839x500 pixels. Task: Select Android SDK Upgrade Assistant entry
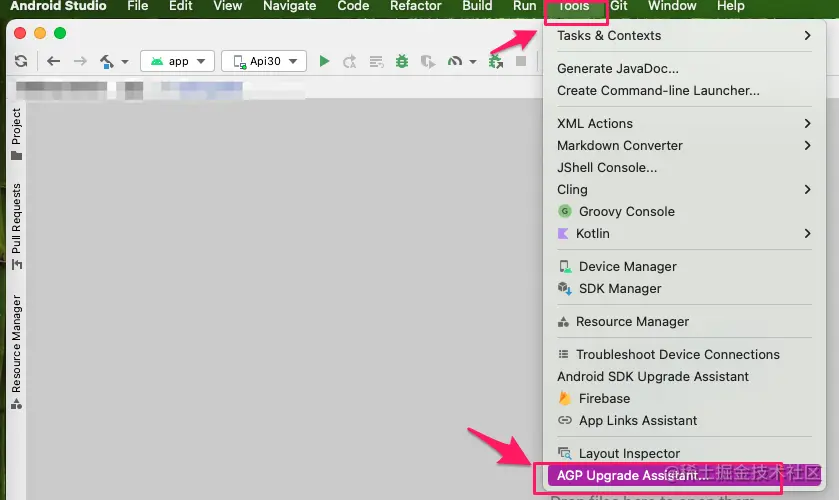[684, 376]
